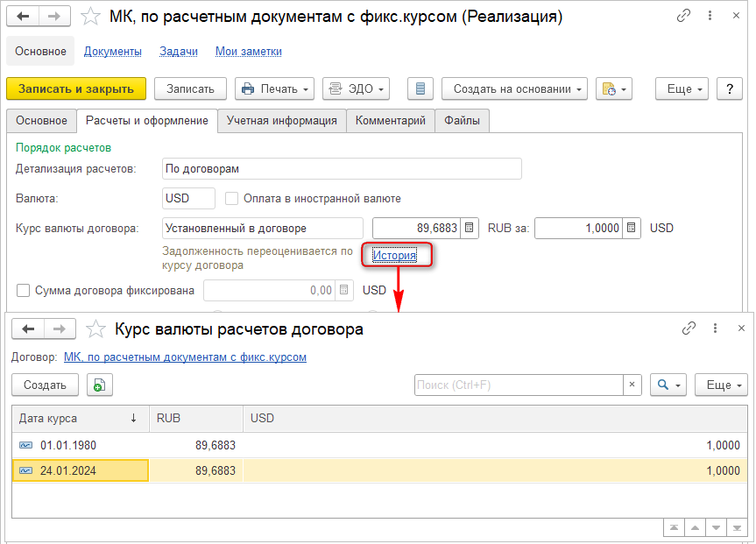Enable 'Оплата в иностранной валюте' checkbox

click(231, 198)
